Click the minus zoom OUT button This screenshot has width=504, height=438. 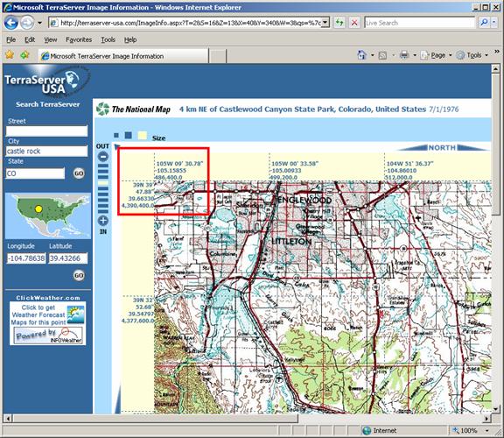click(x=103, y=157)
